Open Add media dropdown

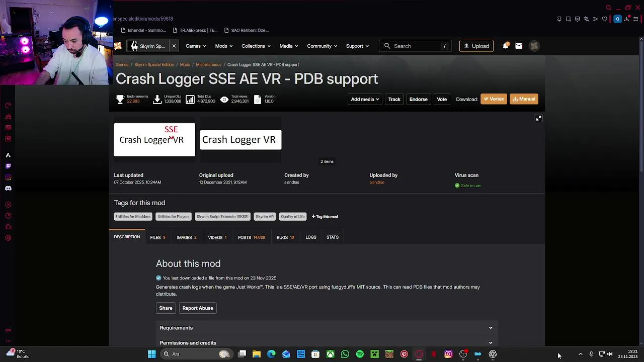point(365,99)
